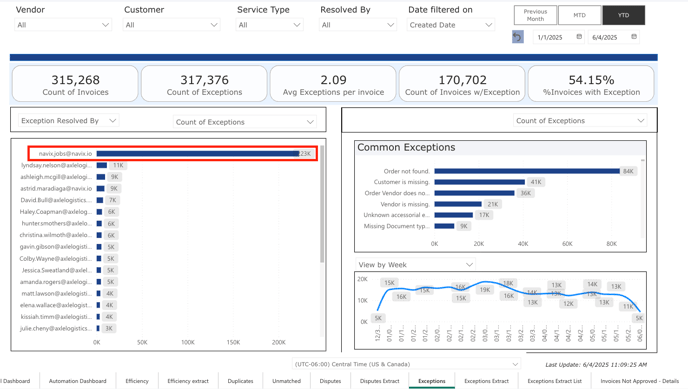Click the matt.lawson row label

tap(57, 293)
